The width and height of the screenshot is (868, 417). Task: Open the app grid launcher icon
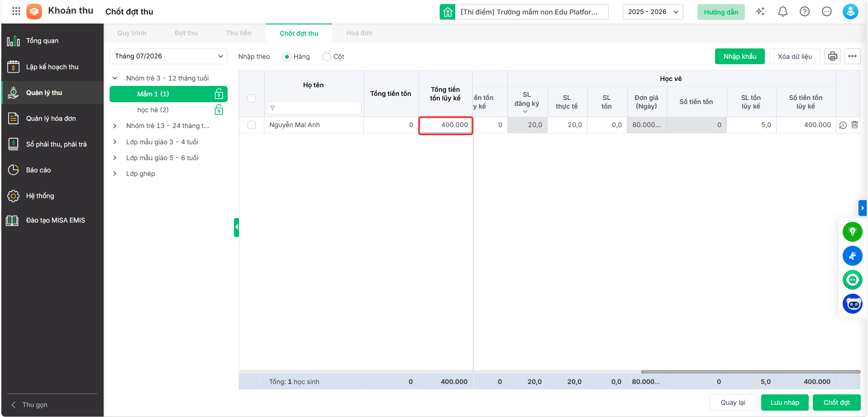coord(16,11)
